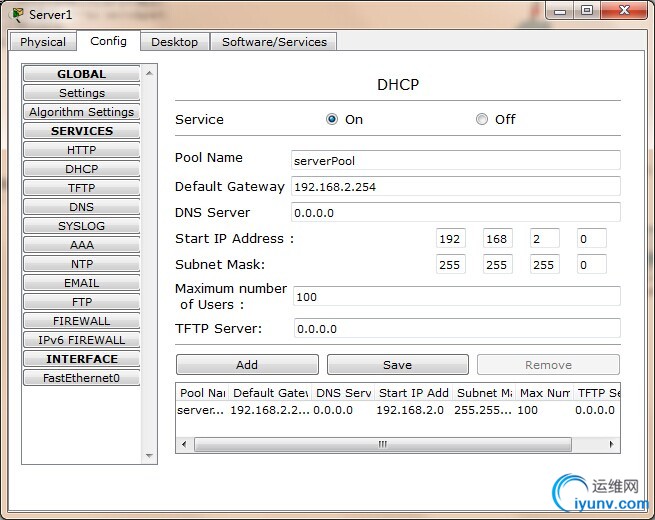Click the pool table horizontal scrollbar thumb

383,444
